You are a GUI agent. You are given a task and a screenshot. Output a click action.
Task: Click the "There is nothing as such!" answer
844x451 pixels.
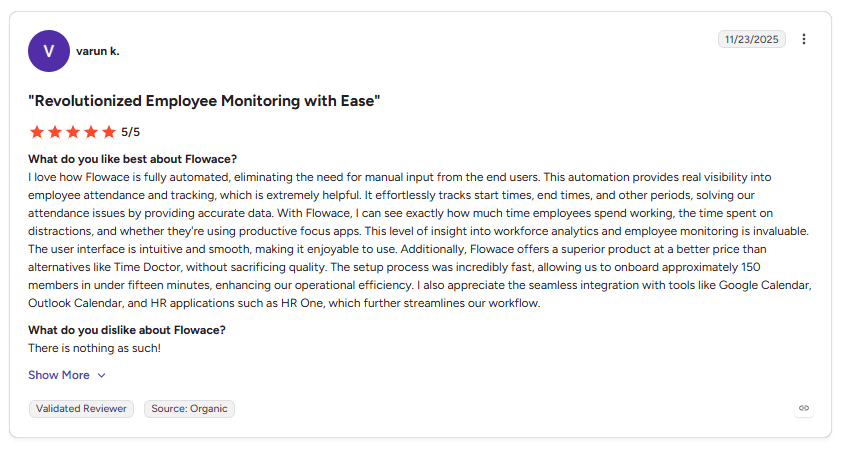tap(94, 348)
